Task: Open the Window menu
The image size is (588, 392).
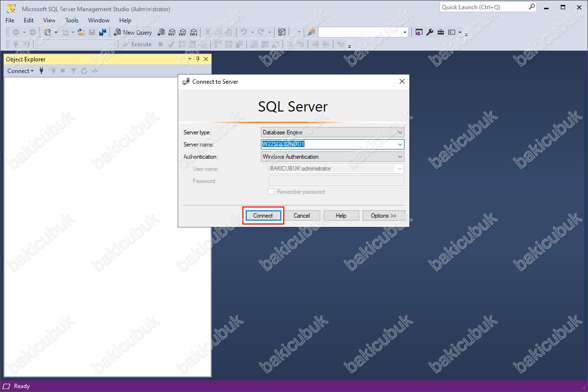Action: tap(99, 20)
